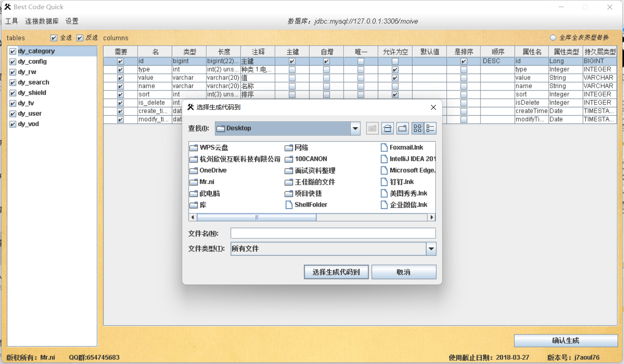Select the Mr.ni folder
The image size is (624, 364).
[x=202, y=182]
